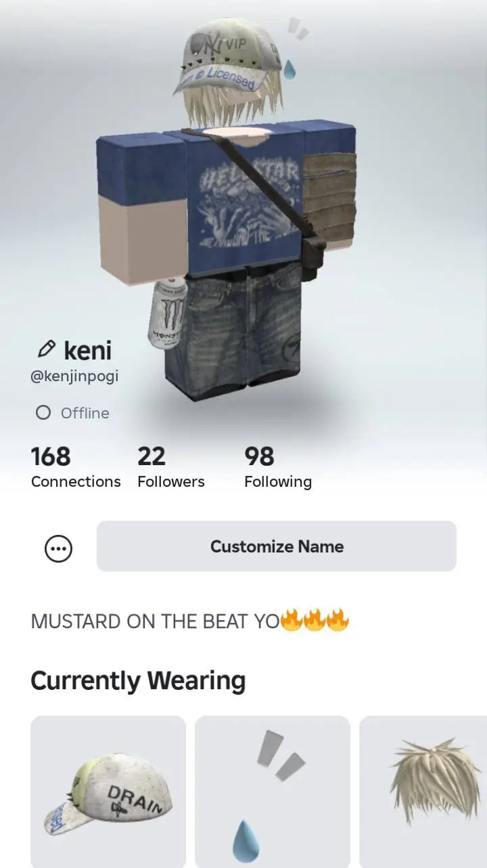Viewport: 487px width, 868px height.
Task: Tap the fire emojis in the bio
Action: (x=315, y=620)
